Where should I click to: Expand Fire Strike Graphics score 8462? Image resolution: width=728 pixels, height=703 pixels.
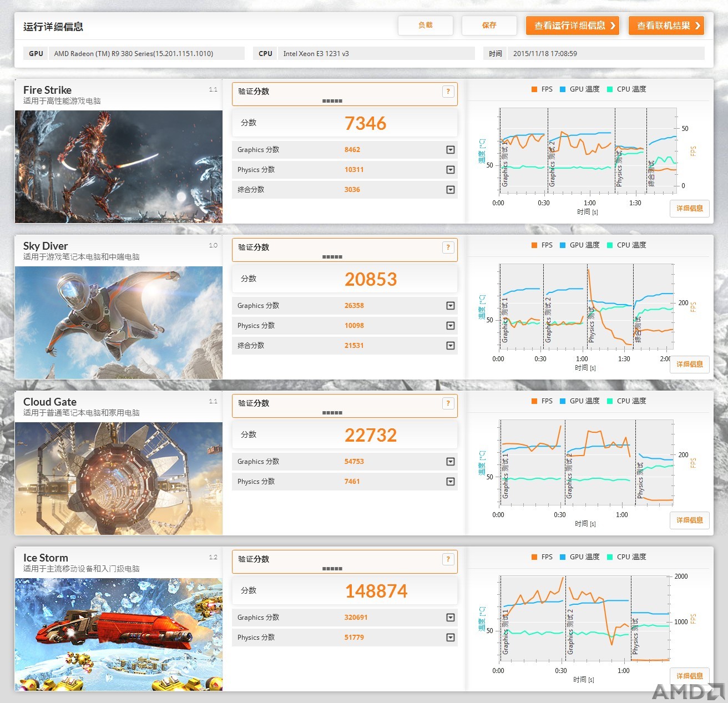pos(451,150)
